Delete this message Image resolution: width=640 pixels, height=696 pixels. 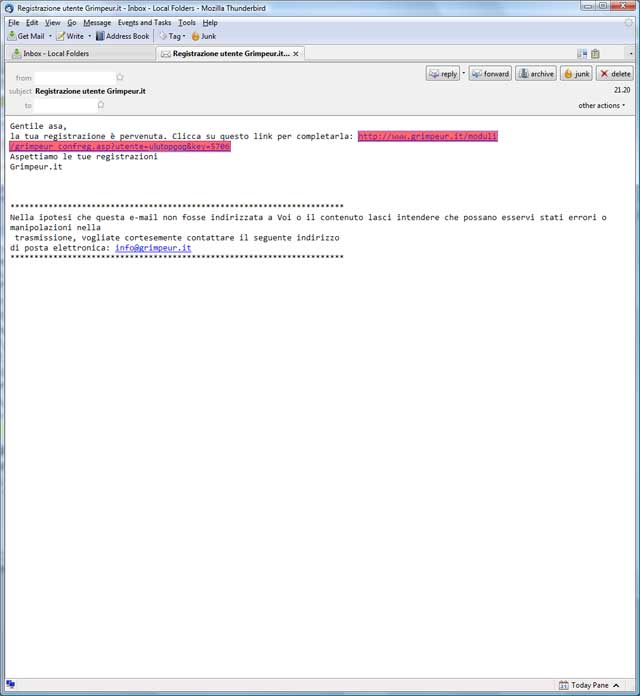click(615, 74)
